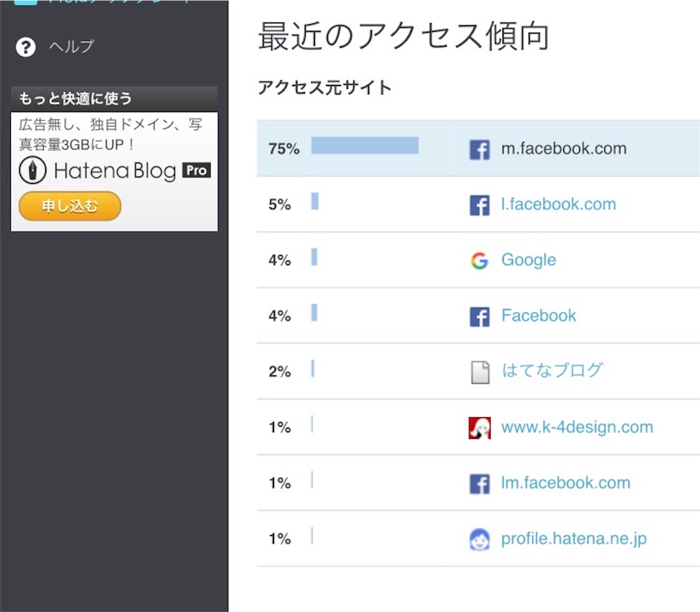Select the m.facebook.com 75% row
700x612 pixels.
[x=478, y=148]
